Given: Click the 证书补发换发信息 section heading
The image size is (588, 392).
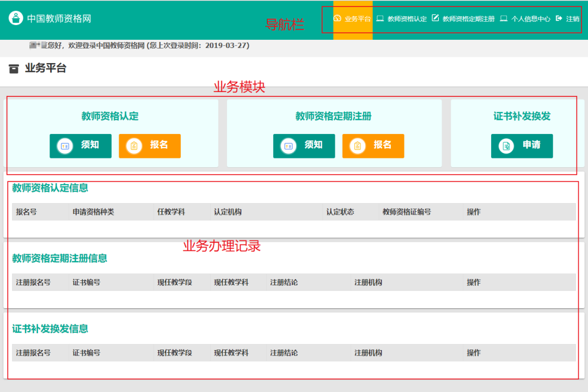Looking at the screenshot, I should pos(50,329).
